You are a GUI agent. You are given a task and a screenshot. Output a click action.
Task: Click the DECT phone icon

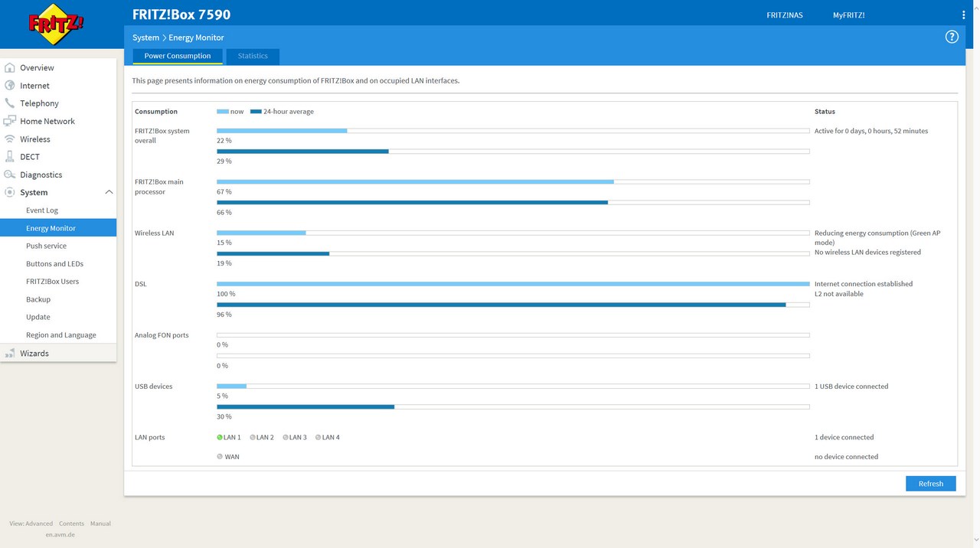[10, 156]
